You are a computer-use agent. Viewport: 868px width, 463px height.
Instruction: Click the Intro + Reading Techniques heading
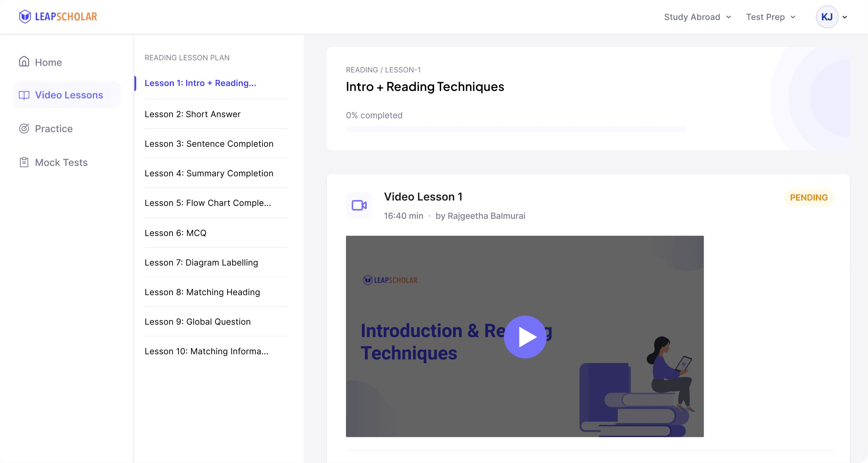(x=425, y=87)
